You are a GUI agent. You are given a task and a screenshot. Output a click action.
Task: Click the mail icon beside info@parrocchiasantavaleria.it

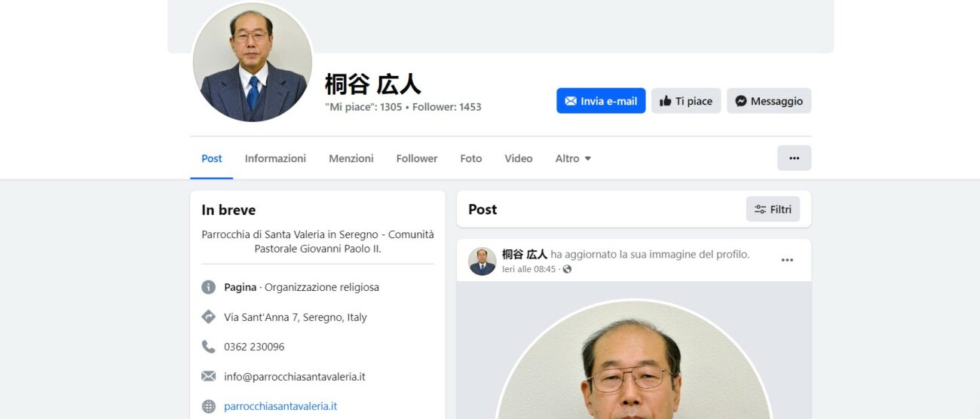(209, 376)
